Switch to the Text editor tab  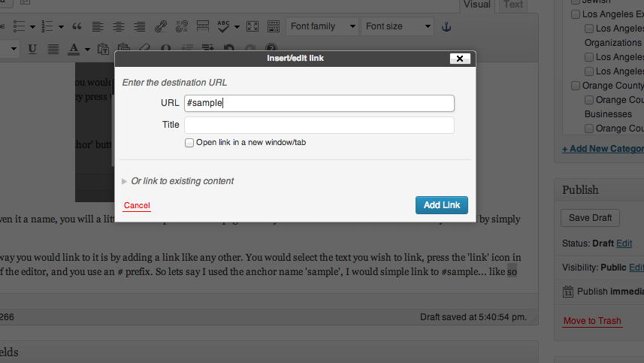click(513, 5)
